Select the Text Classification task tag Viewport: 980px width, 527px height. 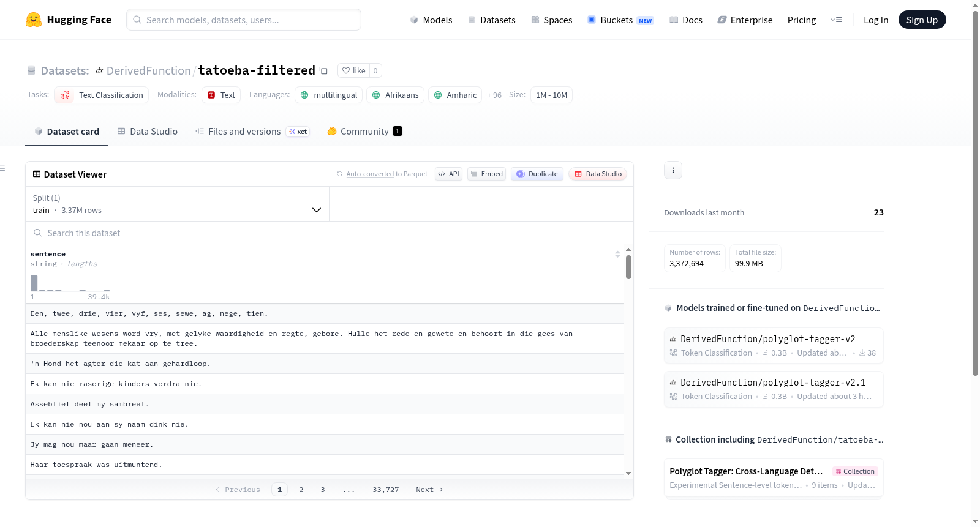point(102,95)
